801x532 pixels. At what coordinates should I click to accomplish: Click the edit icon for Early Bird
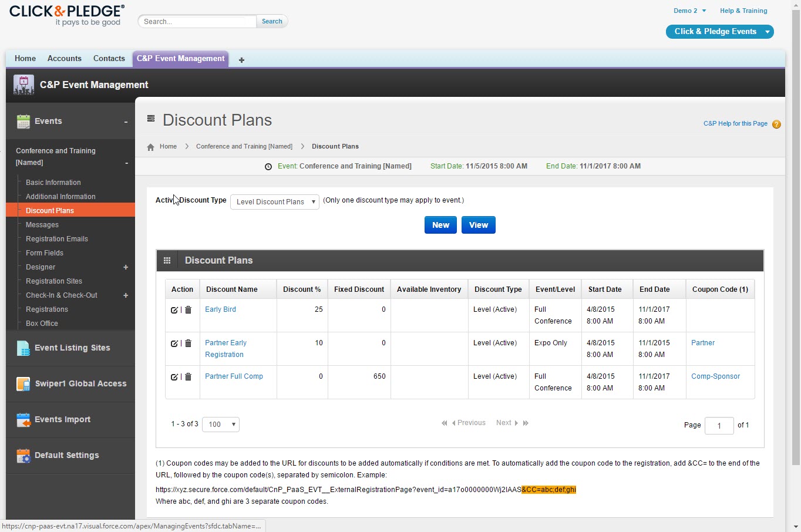[174, 309]
